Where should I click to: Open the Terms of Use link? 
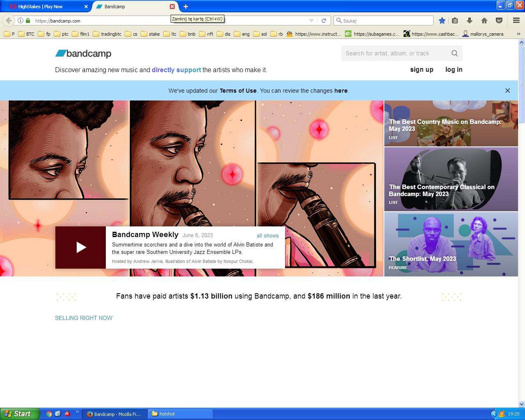click(x=238, y=91)
